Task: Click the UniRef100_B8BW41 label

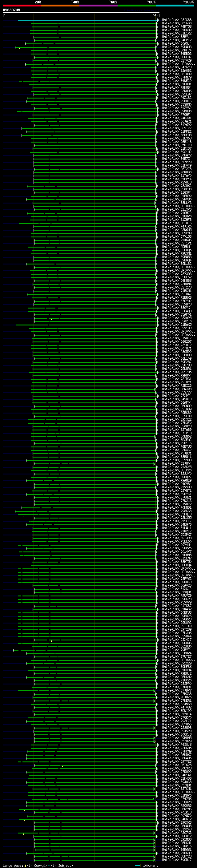Action: (x=177, y=457)
